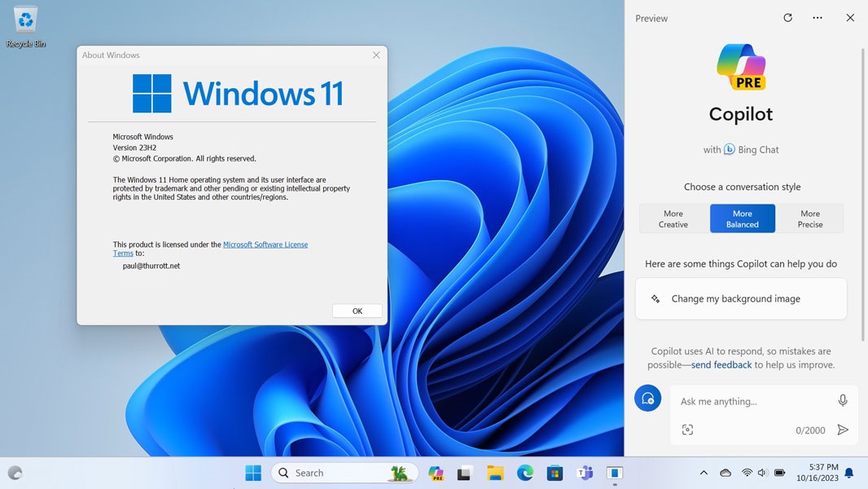Add a screenshot using the camera icon
Image resolution: width=868 pixels, height=489 pixels.
point(688,430)
